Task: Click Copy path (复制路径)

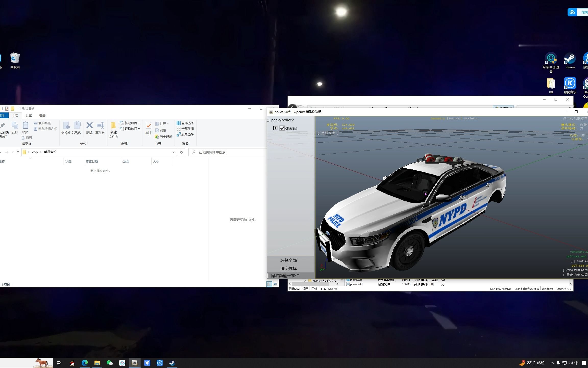Action: (42, 123)
